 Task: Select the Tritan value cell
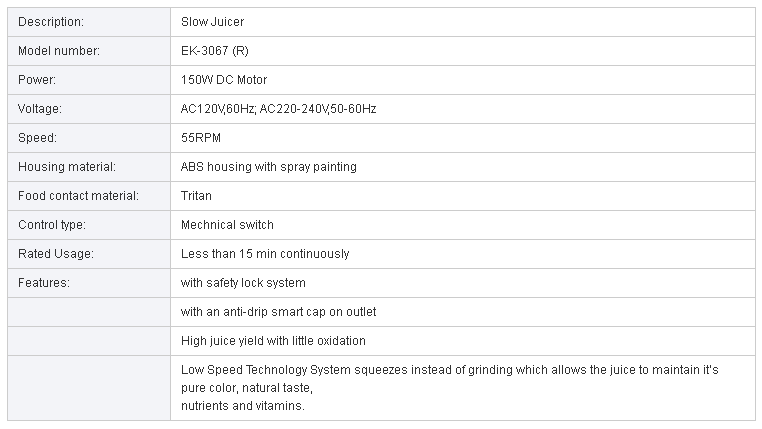point(463,196)
